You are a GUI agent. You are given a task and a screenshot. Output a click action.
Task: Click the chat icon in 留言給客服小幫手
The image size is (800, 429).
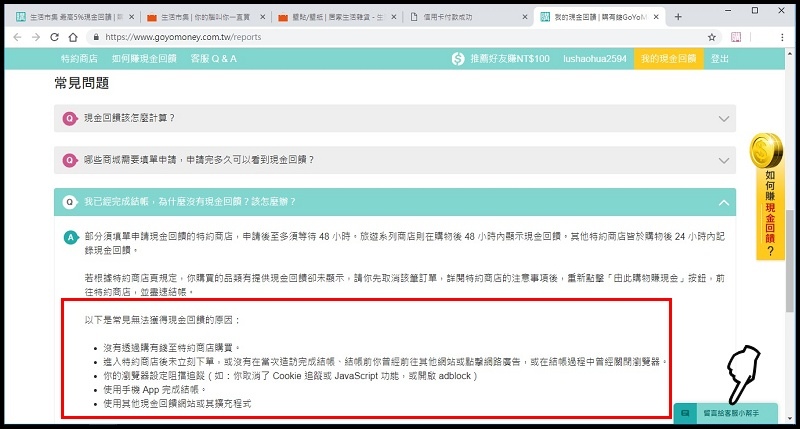(687, 412)
